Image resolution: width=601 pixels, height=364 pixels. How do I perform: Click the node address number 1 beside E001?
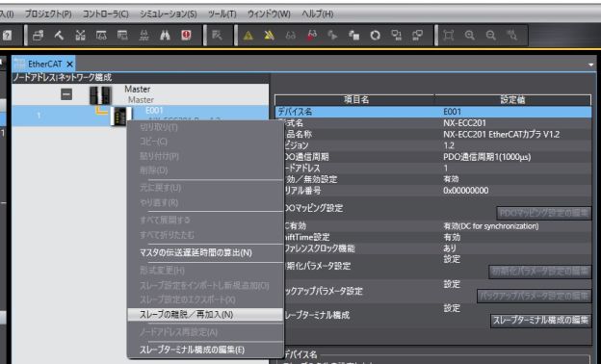(39, 116)
